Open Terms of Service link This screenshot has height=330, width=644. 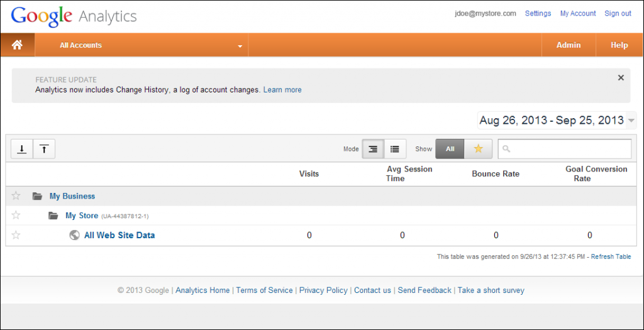pos(265,290)
